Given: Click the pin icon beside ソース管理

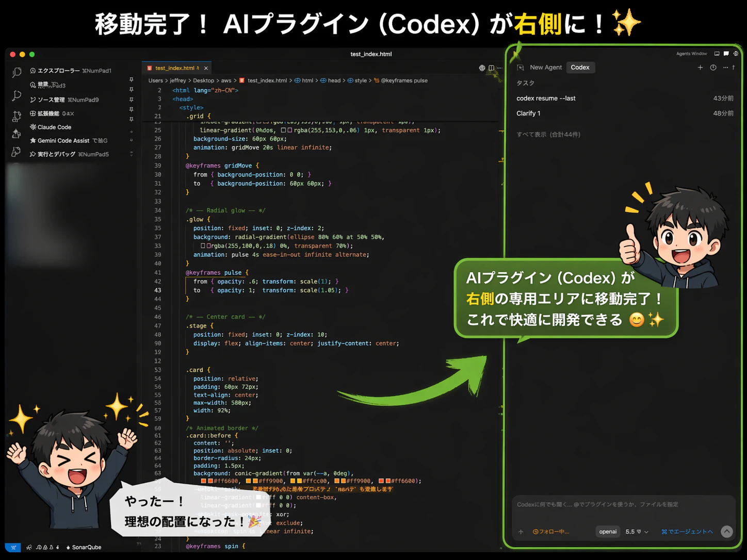Looking at the screenshot, I should (x=131, y=99).
